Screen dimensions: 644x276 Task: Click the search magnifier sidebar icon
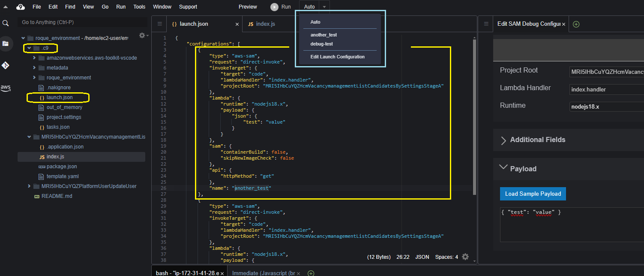click(x=6, y=23)
